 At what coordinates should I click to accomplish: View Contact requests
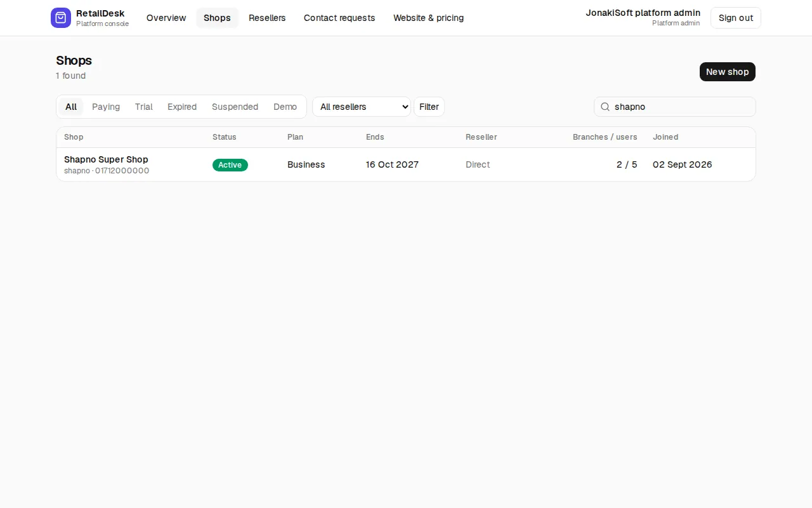click(x=339, y=18)
